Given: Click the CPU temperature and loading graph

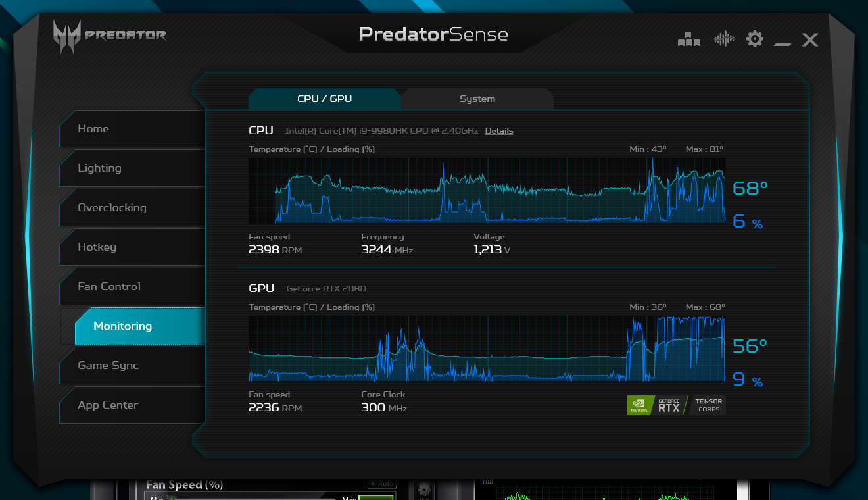Looking at the screenshot, I should [487, 190].
